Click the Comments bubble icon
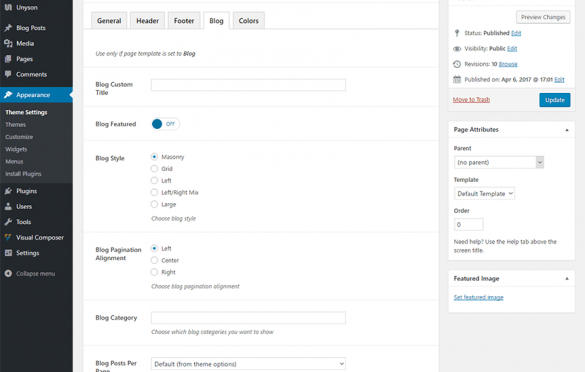The image size is (585, 372). [x=8, y=74]
